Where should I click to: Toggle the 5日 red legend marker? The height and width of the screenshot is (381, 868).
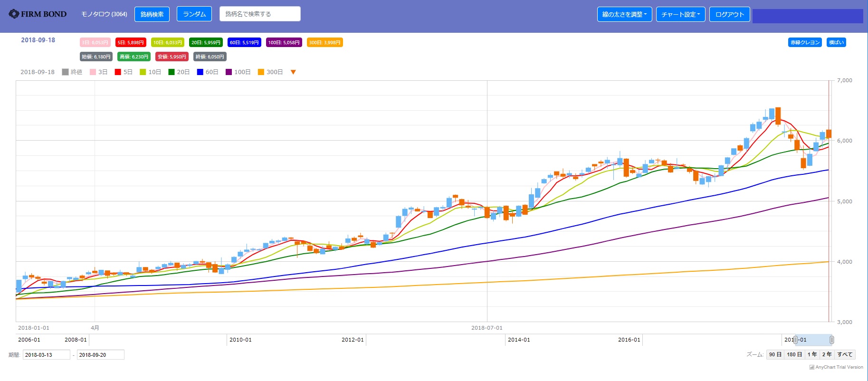click(x=118, y=72)
